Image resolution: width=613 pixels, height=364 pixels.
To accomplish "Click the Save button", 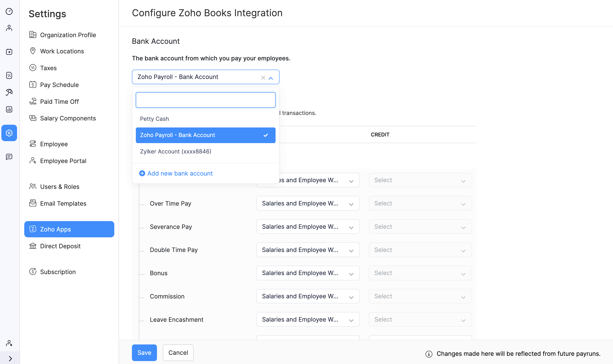I will tap(144, 352).
